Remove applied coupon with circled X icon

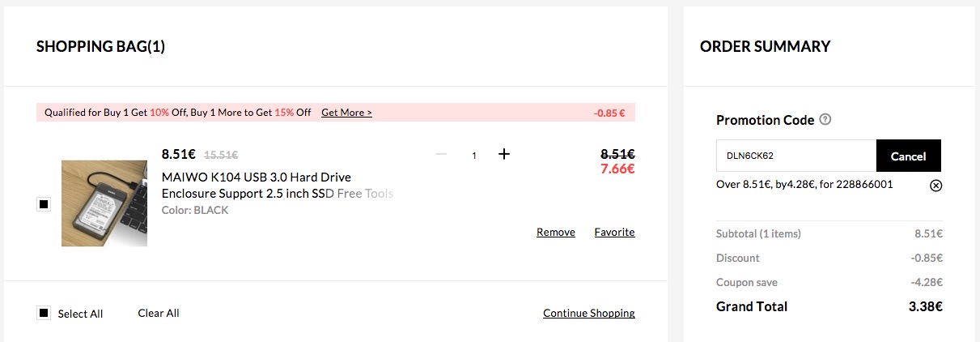coord(935,185)
